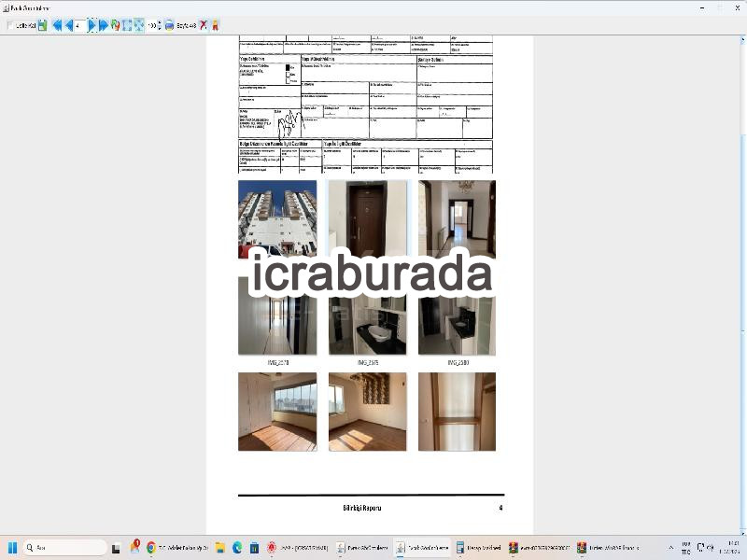Image resolution: width=747 pixels, height=560 pixels.
Task: Open the Chrome window in taskbar
Action: pyautogui.click(x=177, y=548)
